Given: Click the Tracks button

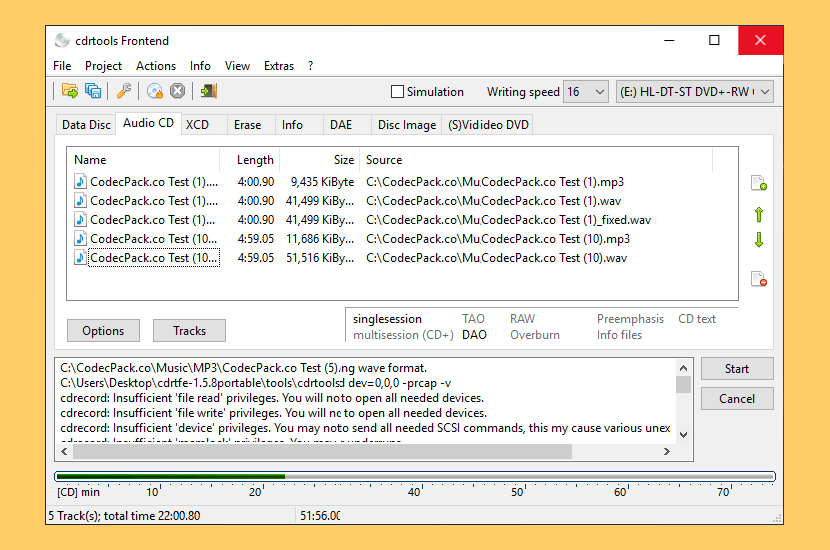Looking at the screenshot, I should coord(189,331).
